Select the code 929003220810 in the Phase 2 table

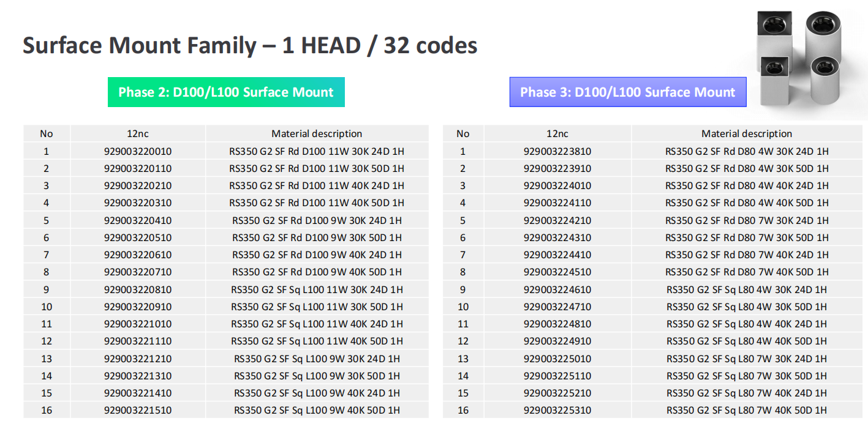[x=138, y=289]
